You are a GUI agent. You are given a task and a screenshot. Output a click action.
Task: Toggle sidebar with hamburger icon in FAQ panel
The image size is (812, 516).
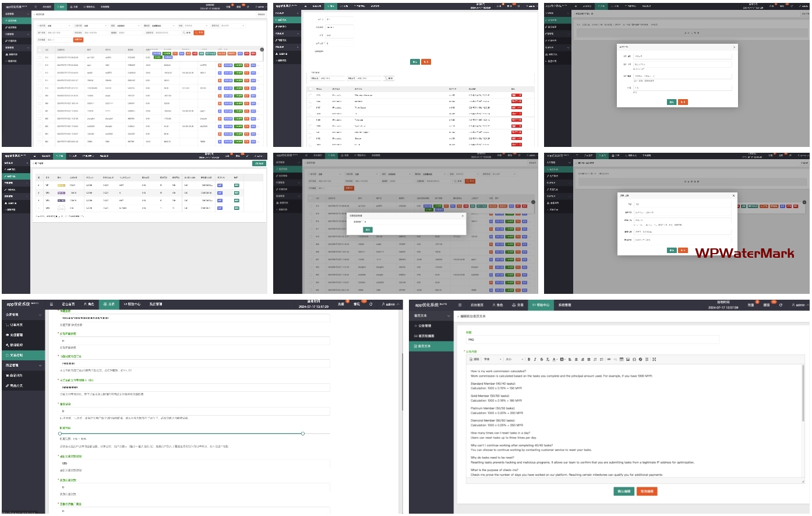[x=460, y=305]
